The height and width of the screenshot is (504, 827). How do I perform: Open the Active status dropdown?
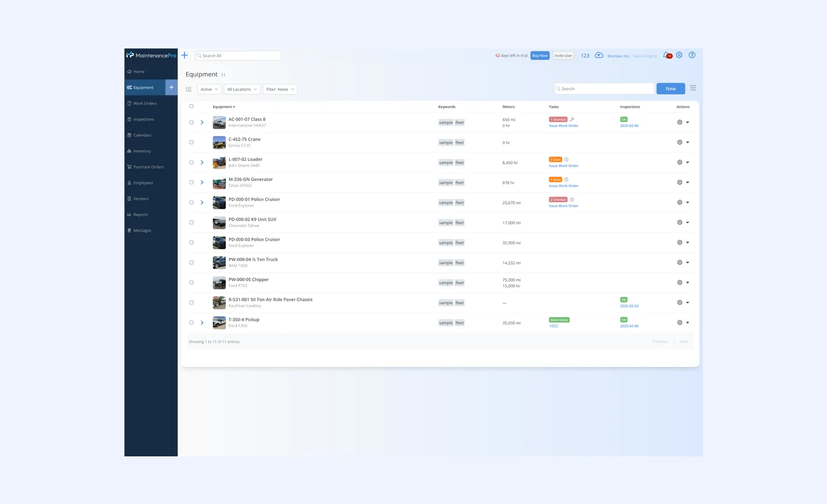[209, 89]
